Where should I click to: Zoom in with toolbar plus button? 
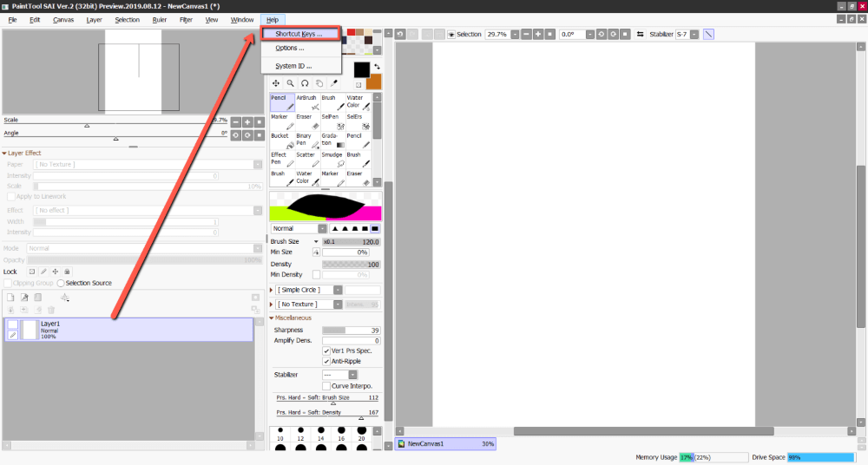537,35
